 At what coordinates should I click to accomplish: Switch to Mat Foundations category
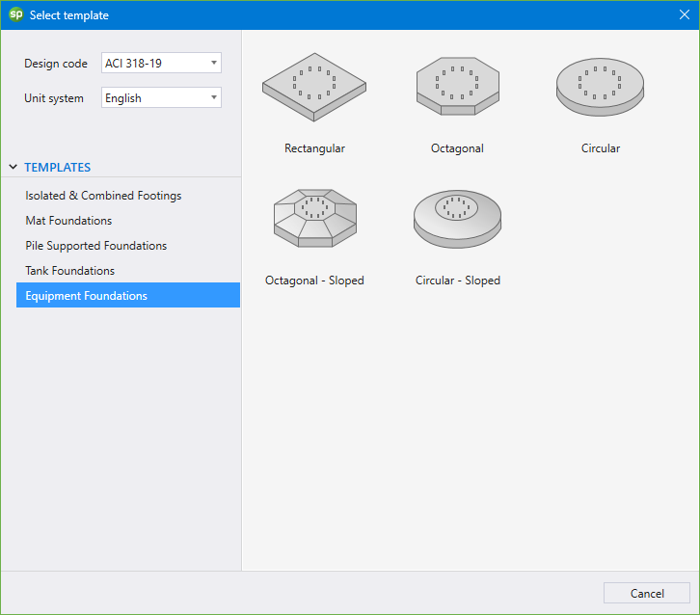68,221
